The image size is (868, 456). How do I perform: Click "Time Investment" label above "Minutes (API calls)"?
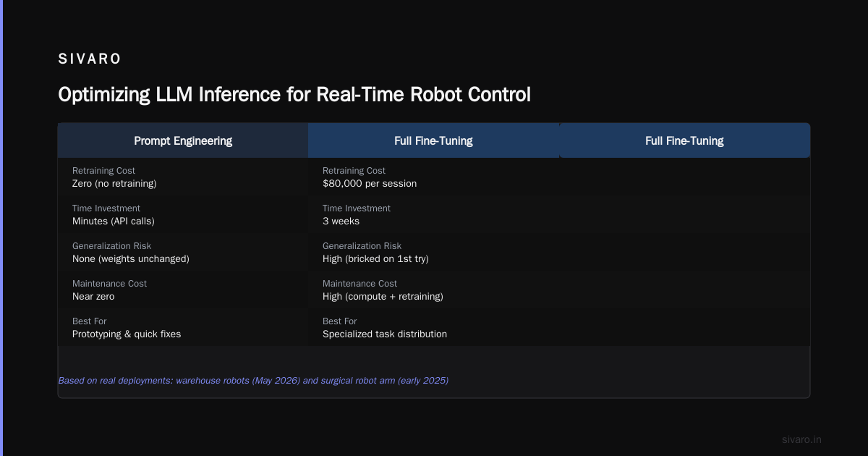pos(106,208)
